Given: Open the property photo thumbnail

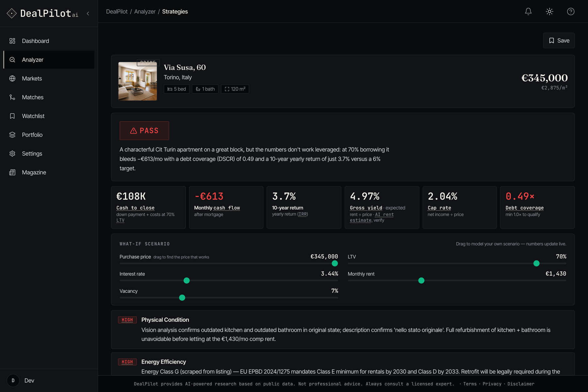Looking at the screenshot, I should (x=138, y=81).
